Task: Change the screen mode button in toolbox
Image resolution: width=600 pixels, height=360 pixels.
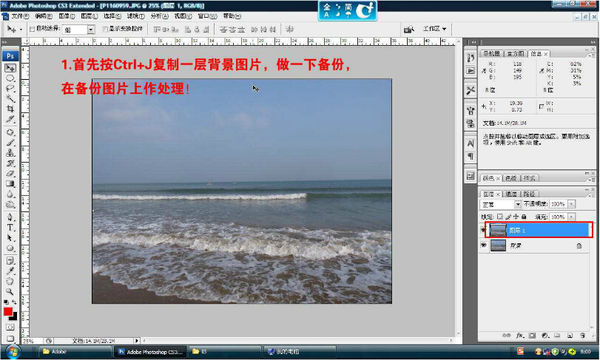Action: tap(10, 339)
